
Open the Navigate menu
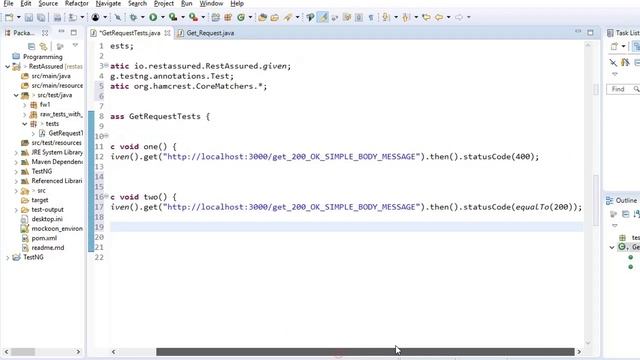[x=108, y=4]
